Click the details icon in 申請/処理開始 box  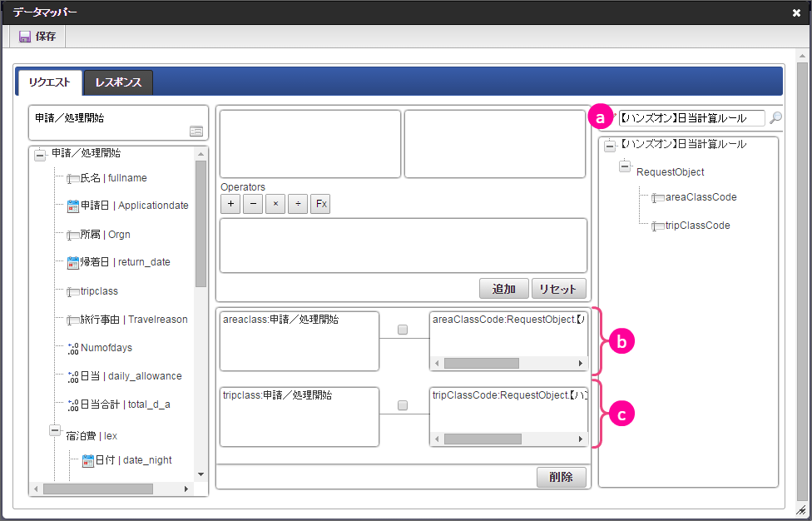tap(196, 131)
